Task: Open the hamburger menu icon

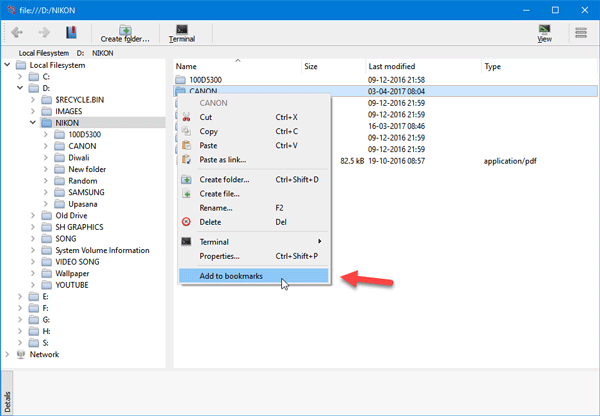Action: coord(581,33)
